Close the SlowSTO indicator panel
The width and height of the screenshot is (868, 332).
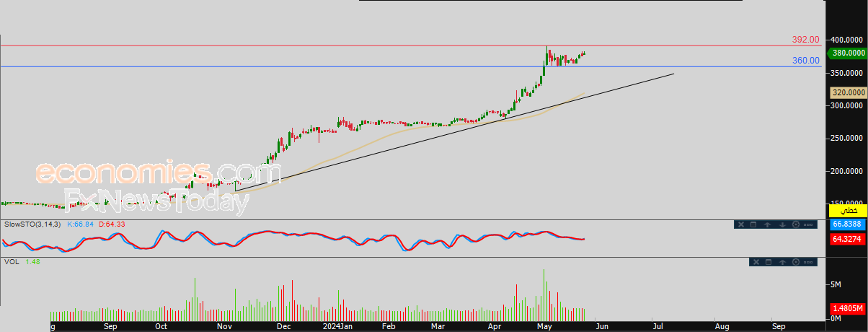(x=741, y=224)
